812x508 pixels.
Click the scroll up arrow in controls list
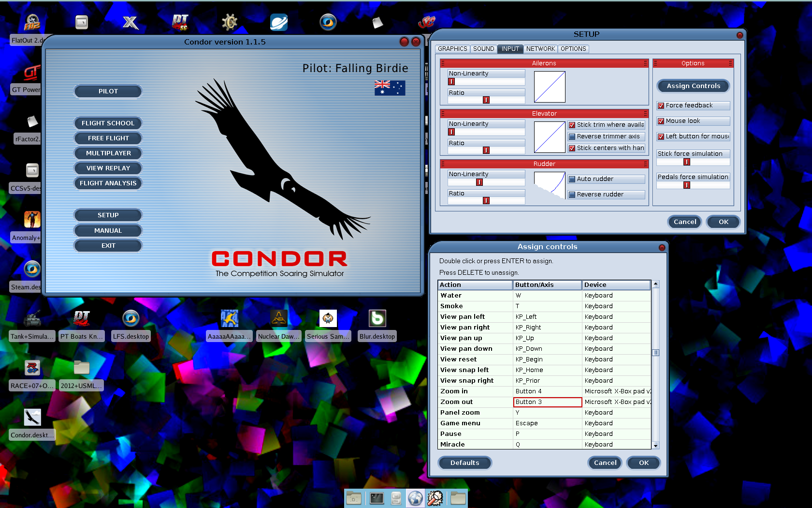[655, 284]
